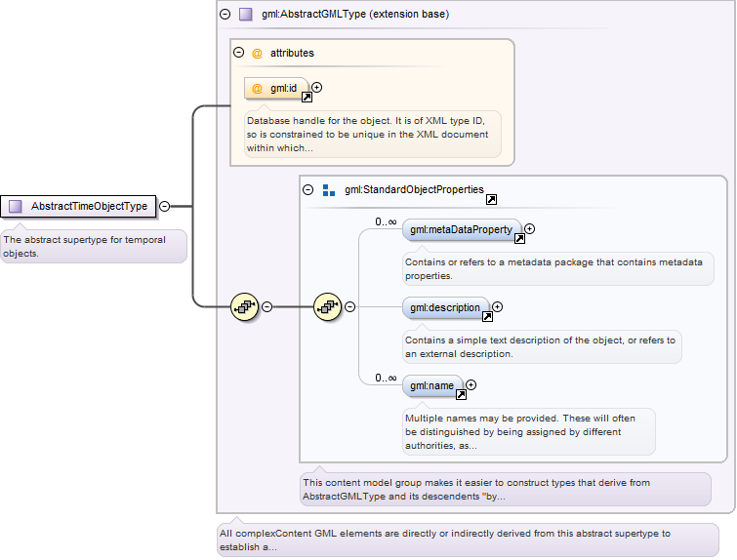Click the 'abstract supertype for temporal objects' annotation

coord(94,247)
